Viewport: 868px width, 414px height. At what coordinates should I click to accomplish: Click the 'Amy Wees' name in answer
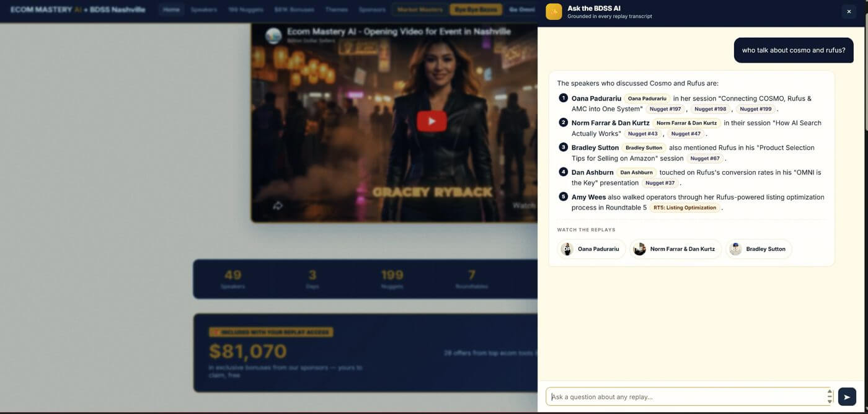point(588,197)
